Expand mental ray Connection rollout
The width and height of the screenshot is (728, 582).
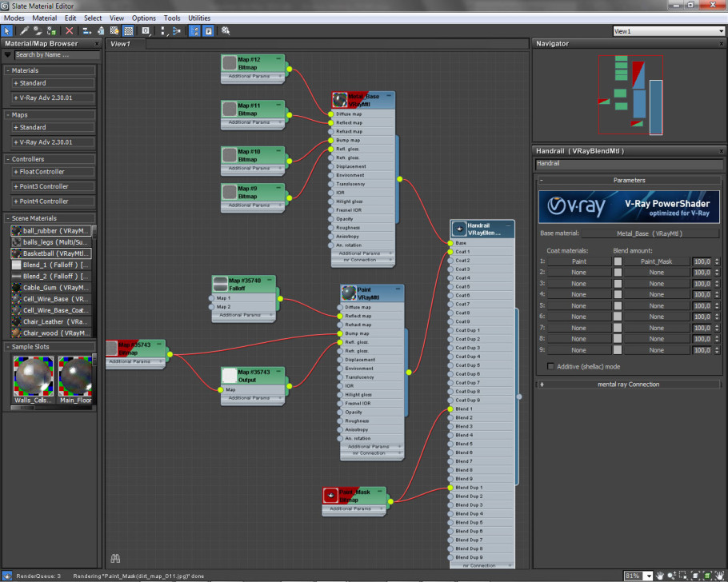pos(542,385)
